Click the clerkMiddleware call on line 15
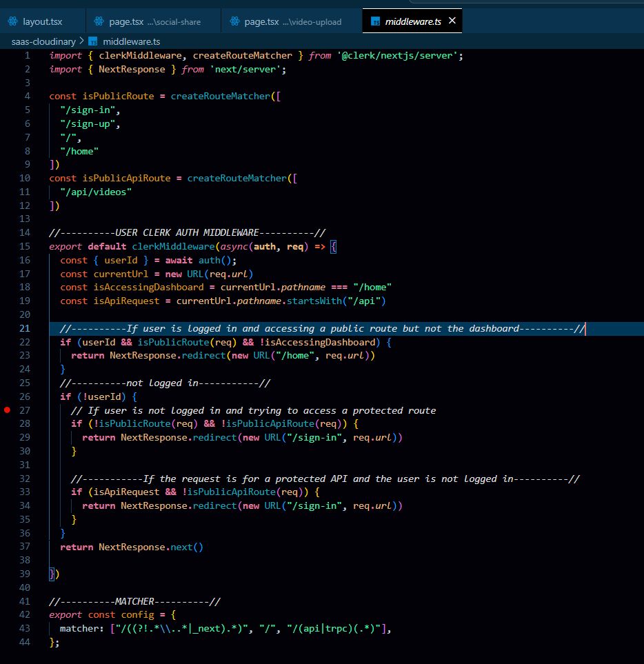 point(172,246)
